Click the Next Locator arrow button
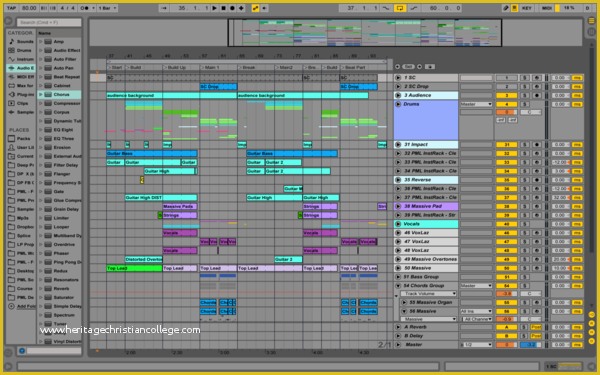The image size is (600, 375). click(420, 67)
